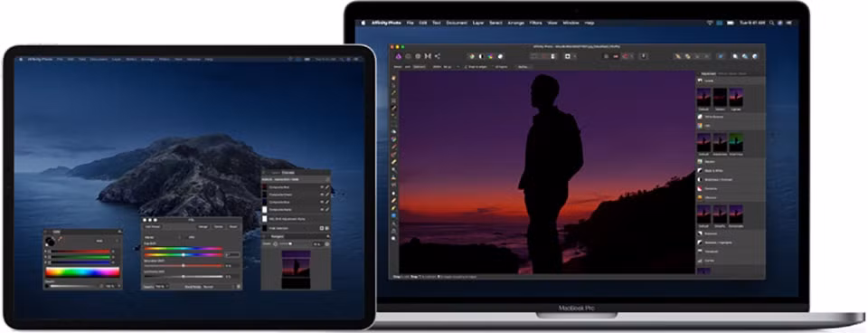Screen dimensions: 868x333
Task: Open the Document menu on the MacBook
Action: pos(457,23)
